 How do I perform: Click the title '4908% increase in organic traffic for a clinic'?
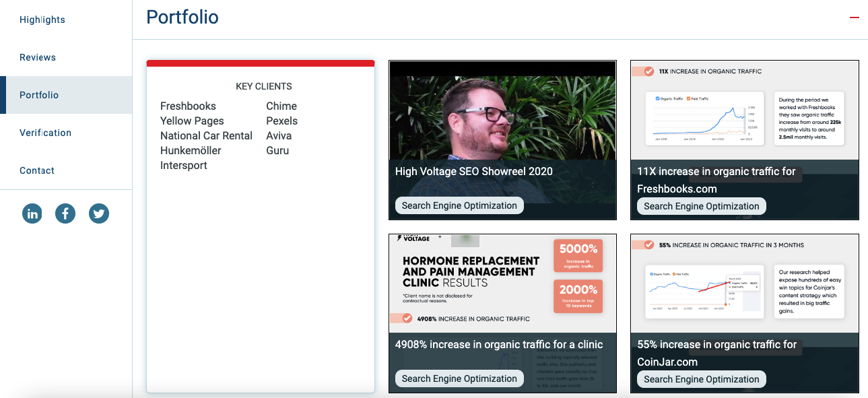click(499, 344)
